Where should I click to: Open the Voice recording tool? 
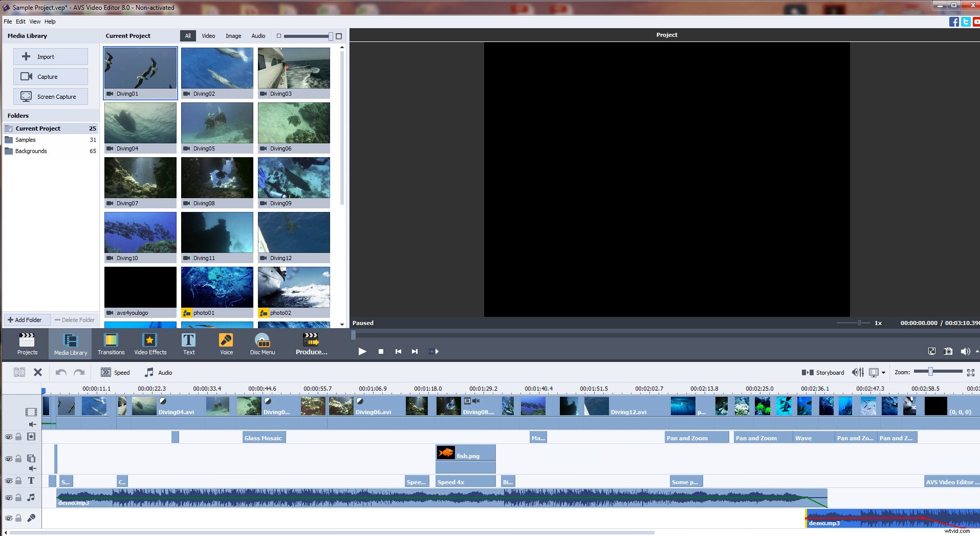pyautogui.click(x=226, y=343)
